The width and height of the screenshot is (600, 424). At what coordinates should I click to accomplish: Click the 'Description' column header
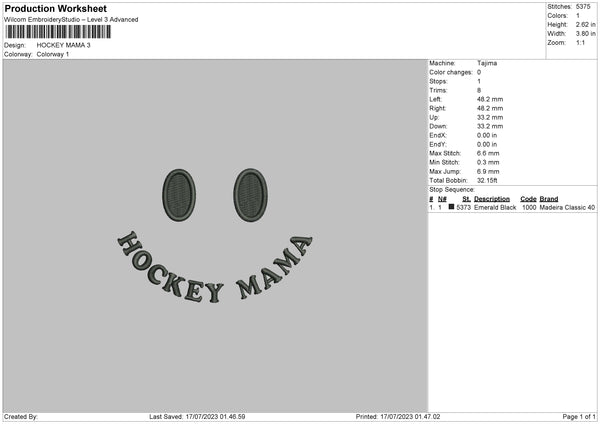tap(492, 199)
